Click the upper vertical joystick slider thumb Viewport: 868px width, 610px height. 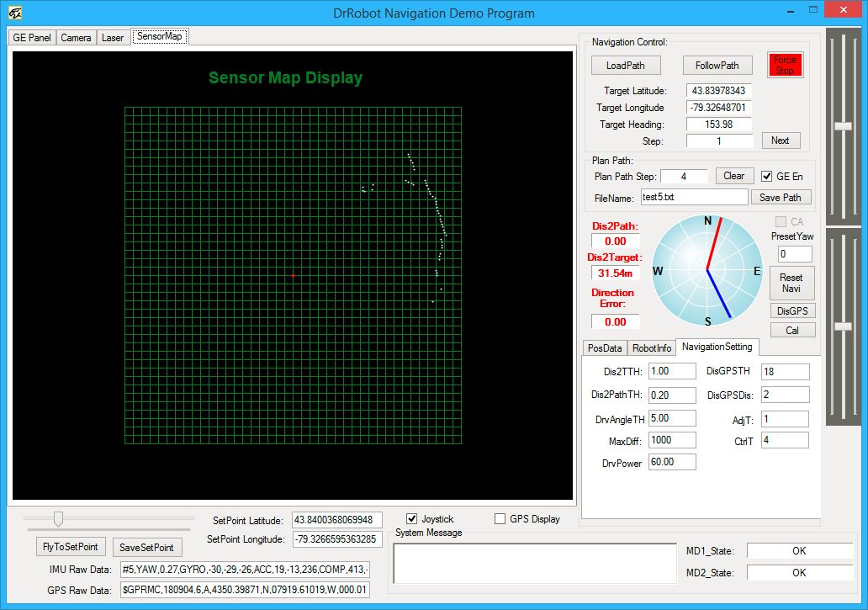click(x=843, y=126)
